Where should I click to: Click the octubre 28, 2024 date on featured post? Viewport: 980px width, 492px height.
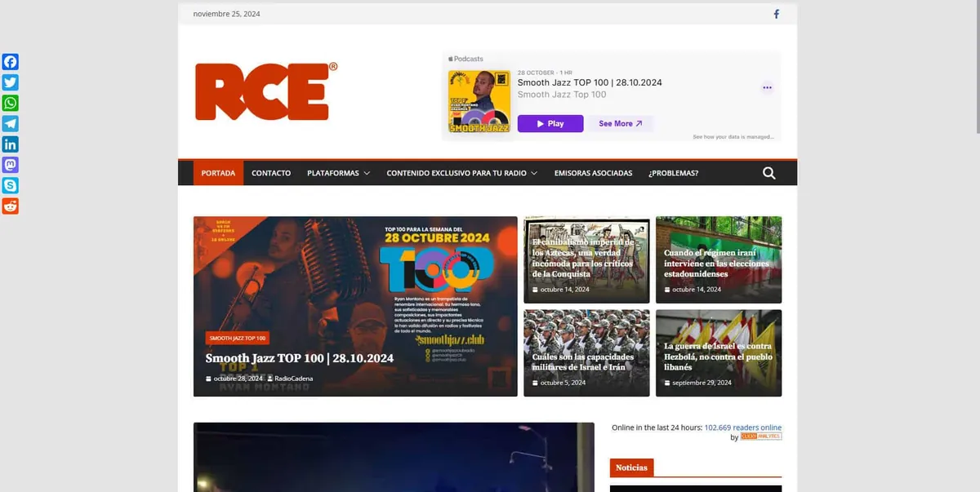point(238,379)
